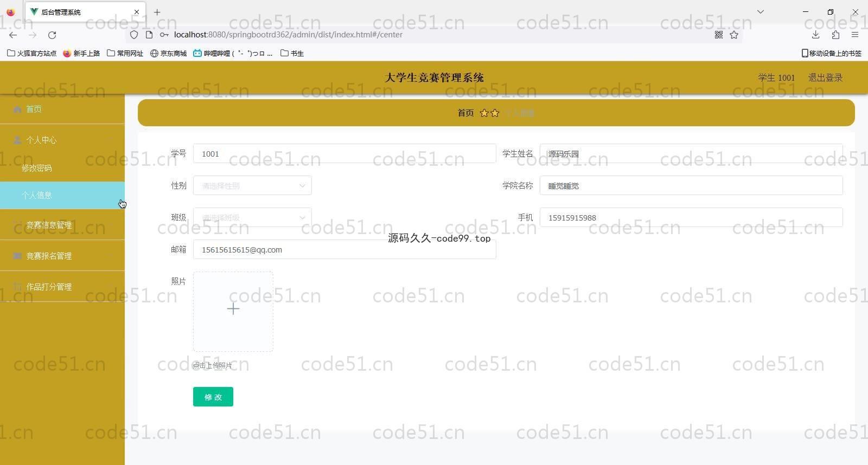The image size is (868, 465).
Task: Expand the 性别 gender dropdown
Action: (252, 185)
